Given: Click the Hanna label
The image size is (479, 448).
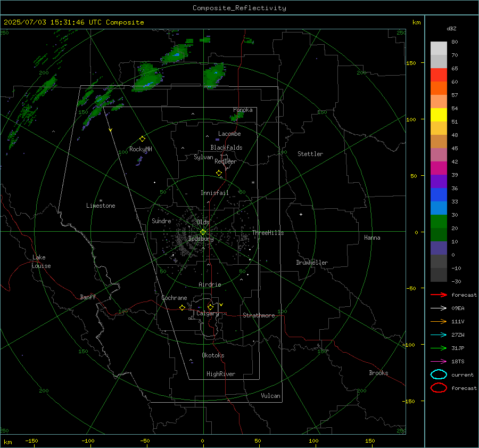Looking at the screenshot, I should tap(372, 238).
